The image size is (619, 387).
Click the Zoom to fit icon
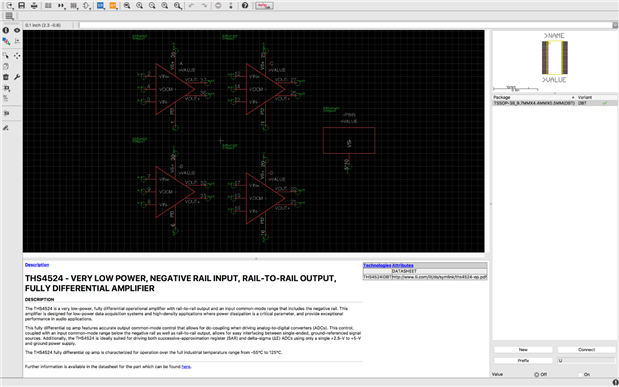pyautogui.click(x=127, y=6)
